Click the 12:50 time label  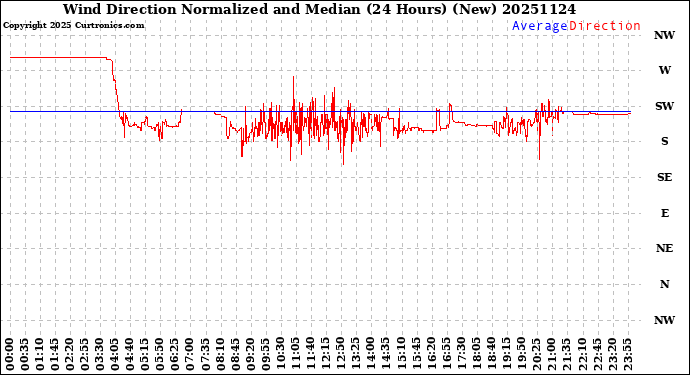coord(340,355)
